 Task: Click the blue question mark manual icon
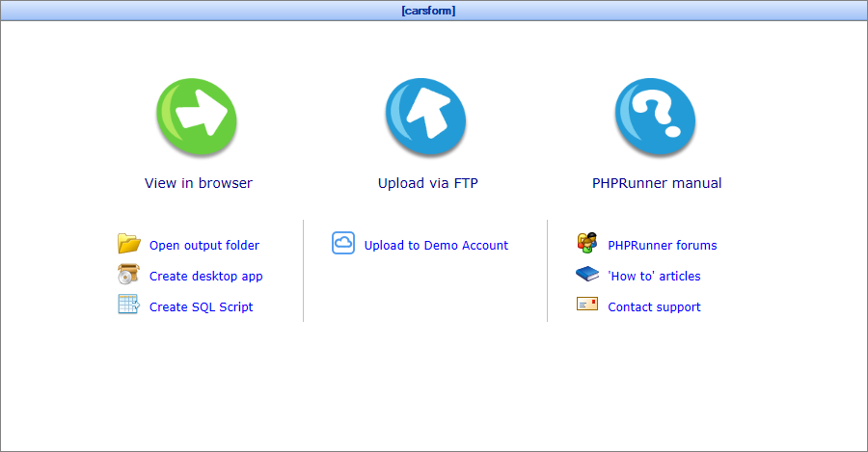pos(656,117)
